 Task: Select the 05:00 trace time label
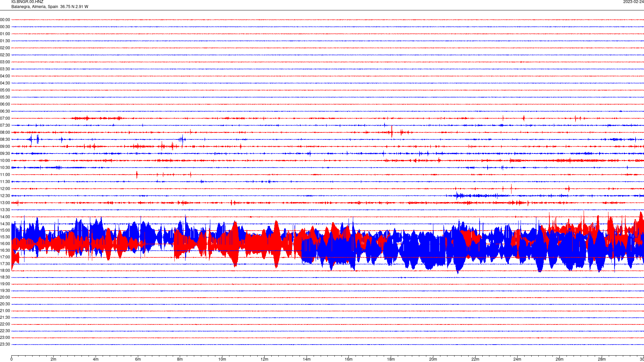pyautogui.click(x=5, y=90)
